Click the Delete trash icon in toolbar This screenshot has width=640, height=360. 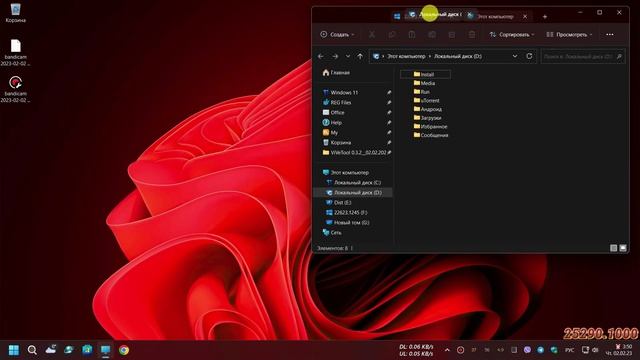point(472,35)
